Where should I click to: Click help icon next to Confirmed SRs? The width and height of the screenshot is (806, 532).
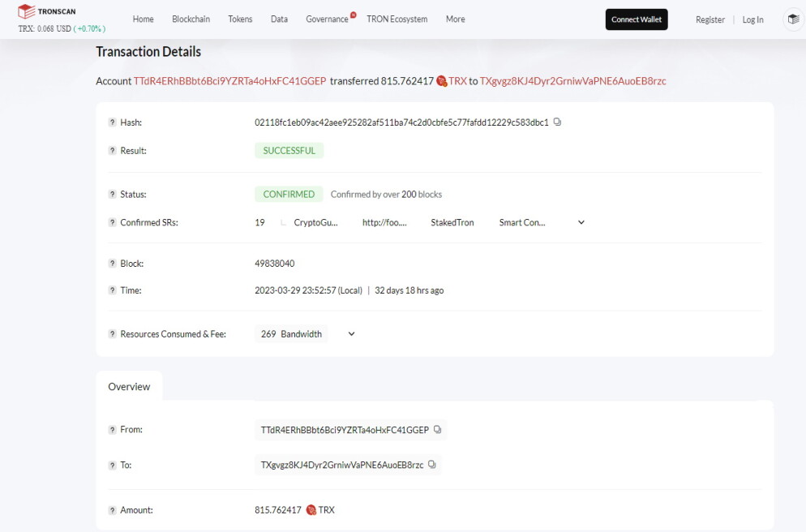pos(112,222)
